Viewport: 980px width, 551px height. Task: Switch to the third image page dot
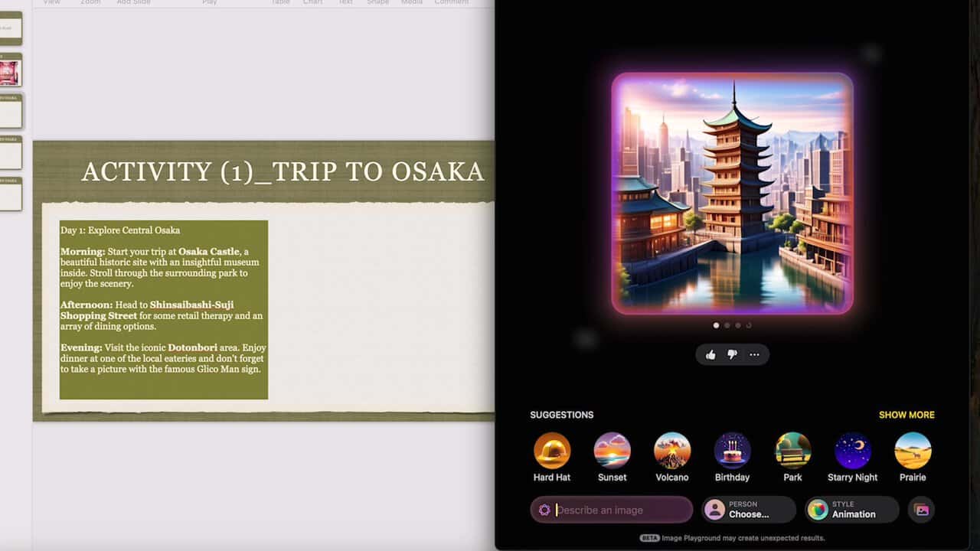tap(738, 325)
